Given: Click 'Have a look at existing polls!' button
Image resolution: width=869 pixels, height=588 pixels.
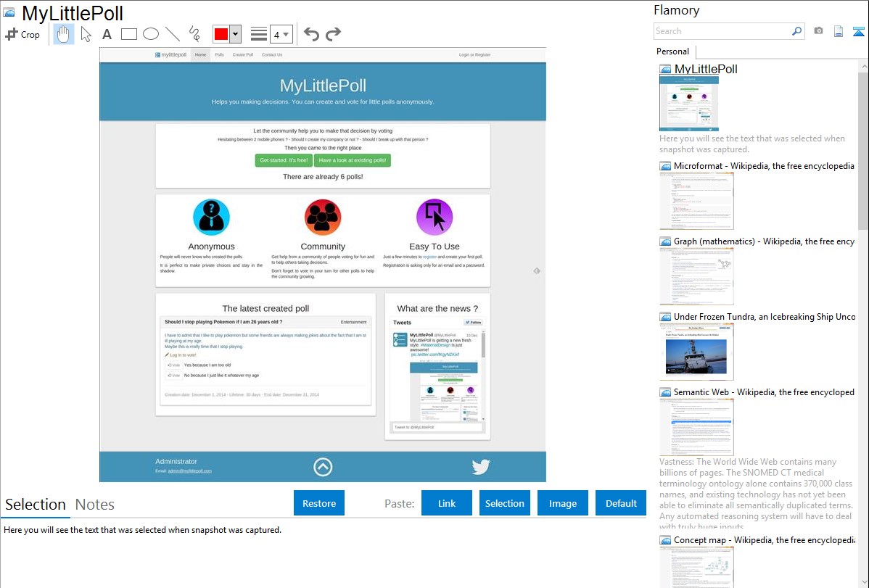Looking at the screenshot, I should tap(353, 160).
